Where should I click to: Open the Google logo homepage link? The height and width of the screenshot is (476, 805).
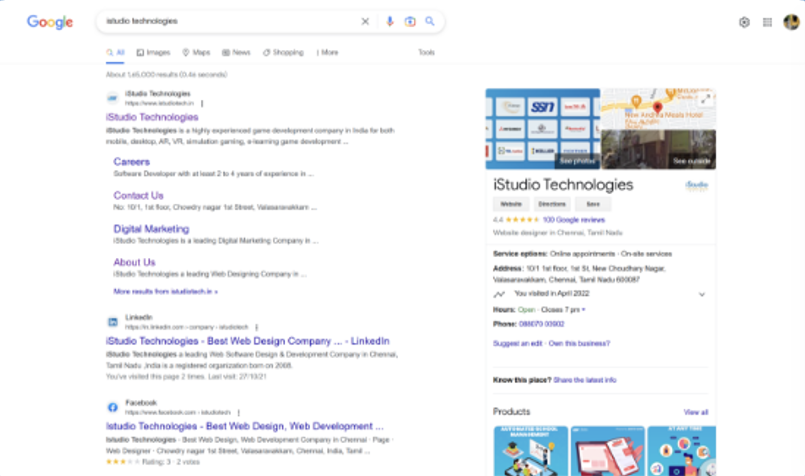[50, 22]
